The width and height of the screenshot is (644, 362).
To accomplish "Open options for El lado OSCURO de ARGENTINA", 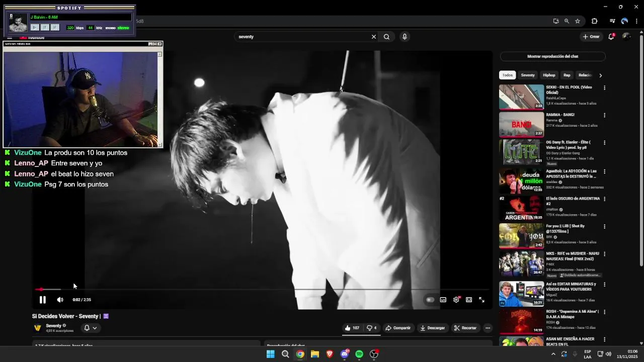I will (604, 199).
